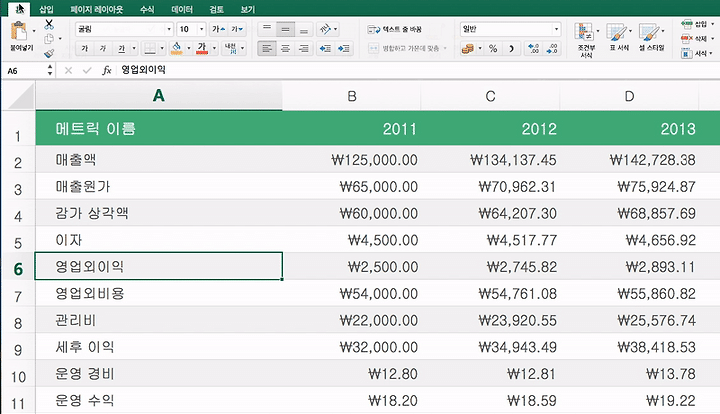
Task: Cut selection with the scissors icon
Action: tap(49, 25)
